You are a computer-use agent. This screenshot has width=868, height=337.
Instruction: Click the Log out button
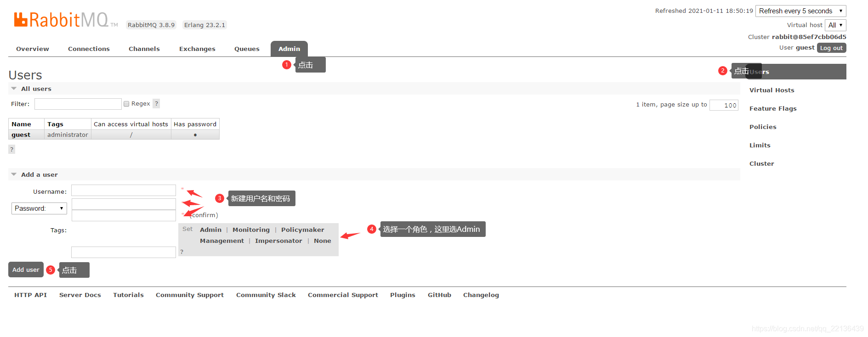click(831, 48)
